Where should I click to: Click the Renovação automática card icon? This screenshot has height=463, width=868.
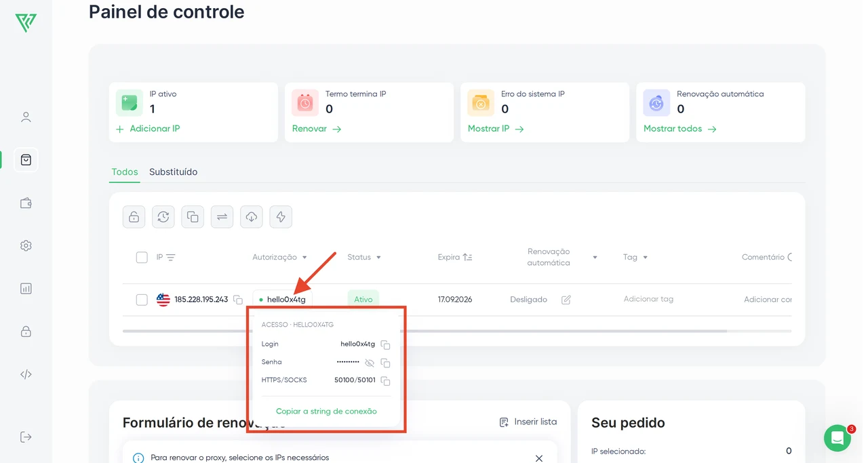click(656, 103)
